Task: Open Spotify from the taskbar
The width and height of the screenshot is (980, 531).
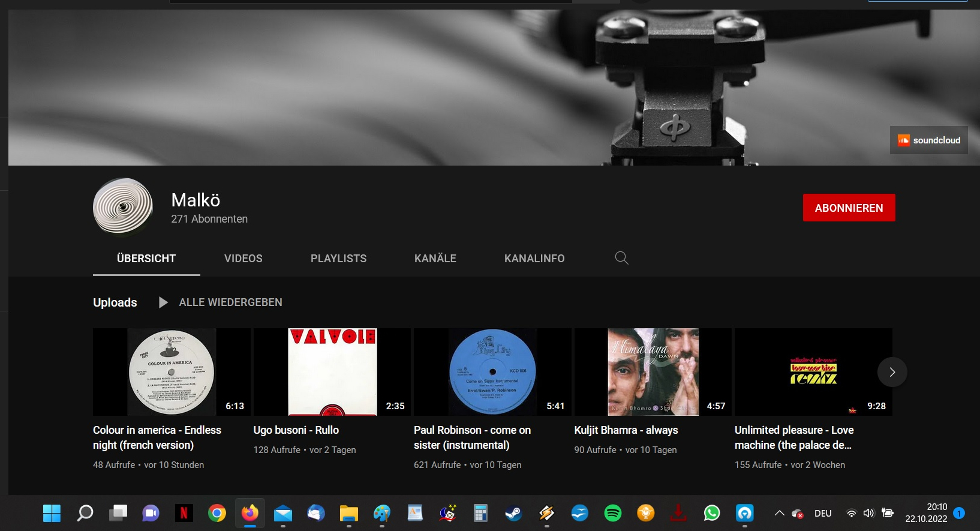Action: tap(612, 513)
